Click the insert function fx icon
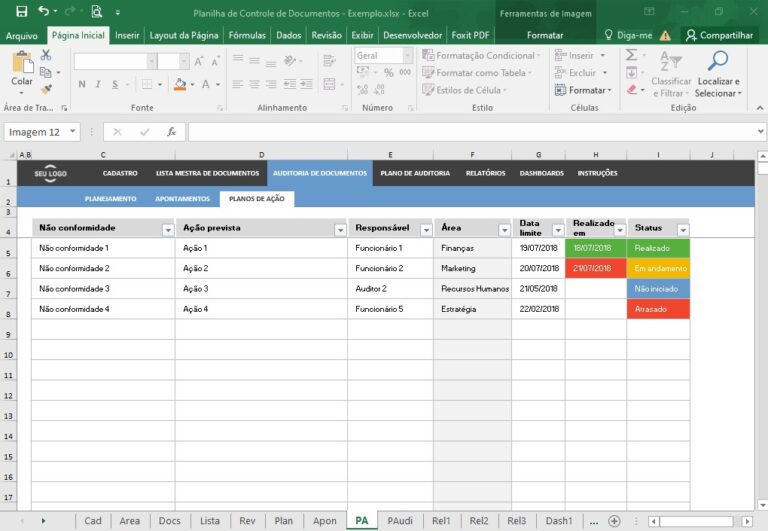The image size is (768, 531). pos(171,132)
